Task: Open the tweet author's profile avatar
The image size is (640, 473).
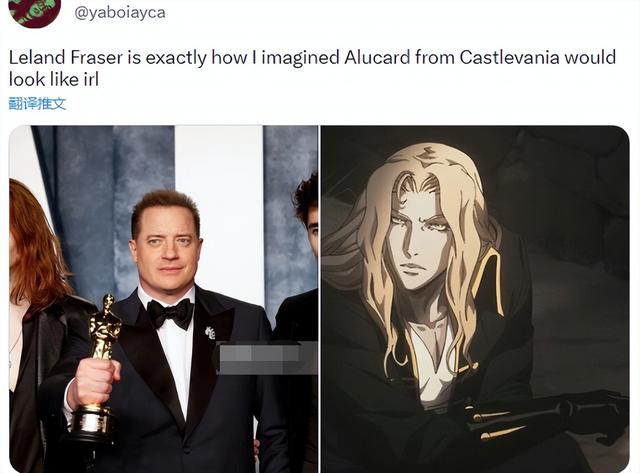Action: pyautogui.click(x=34, y=12)
